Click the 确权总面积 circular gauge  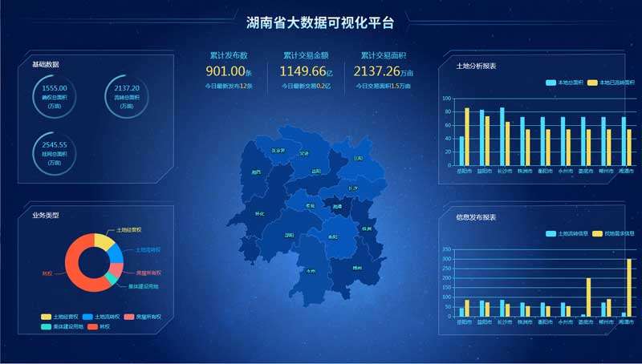[54, 95]
